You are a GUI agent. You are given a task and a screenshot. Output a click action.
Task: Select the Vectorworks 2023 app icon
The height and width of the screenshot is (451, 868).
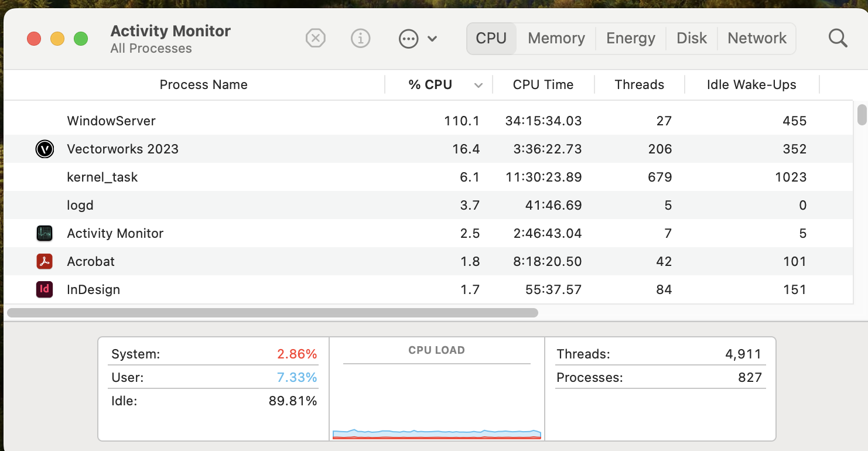(x=45, y=149)
